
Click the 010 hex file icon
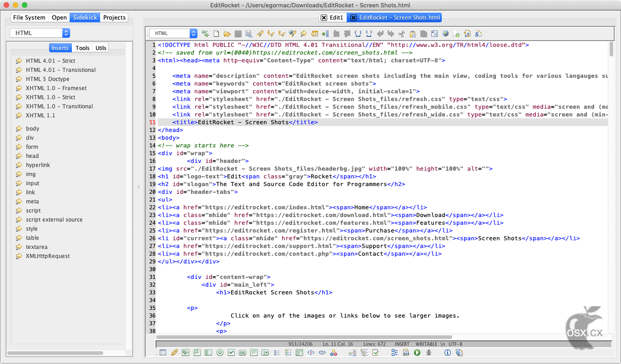[x=406, y=353]
